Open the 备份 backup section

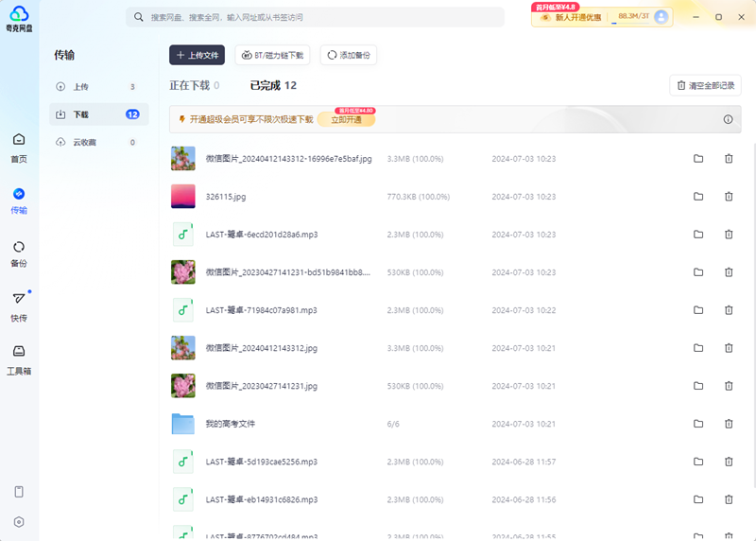pos(19,253)
